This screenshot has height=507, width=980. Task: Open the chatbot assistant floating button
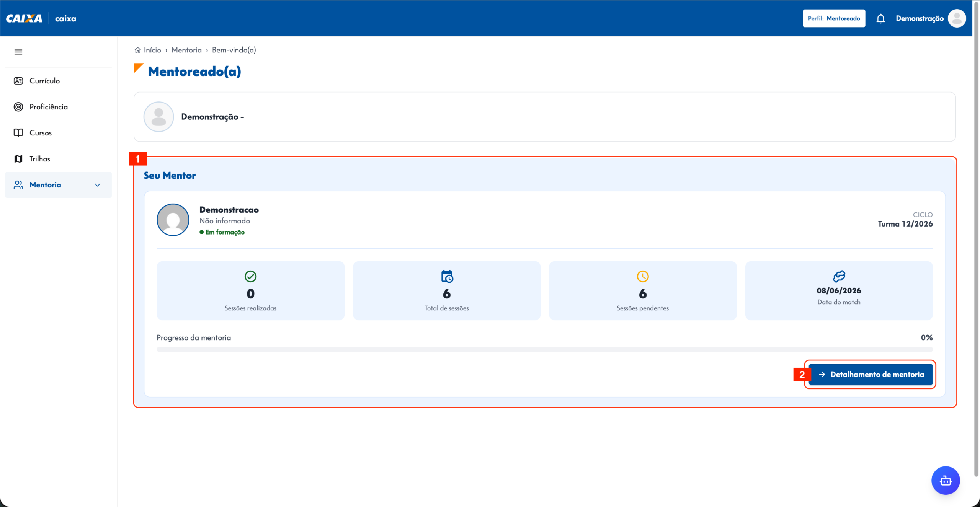tap(946, 481)
